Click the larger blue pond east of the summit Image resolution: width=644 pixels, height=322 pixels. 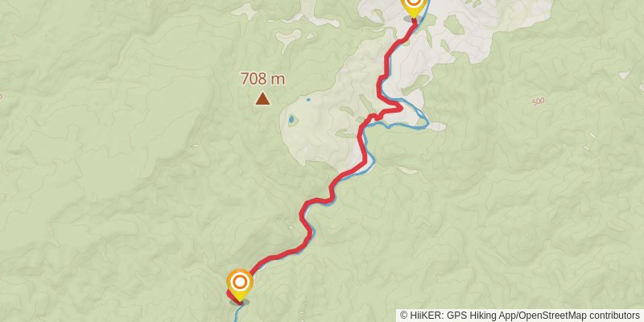pos(291,120)
